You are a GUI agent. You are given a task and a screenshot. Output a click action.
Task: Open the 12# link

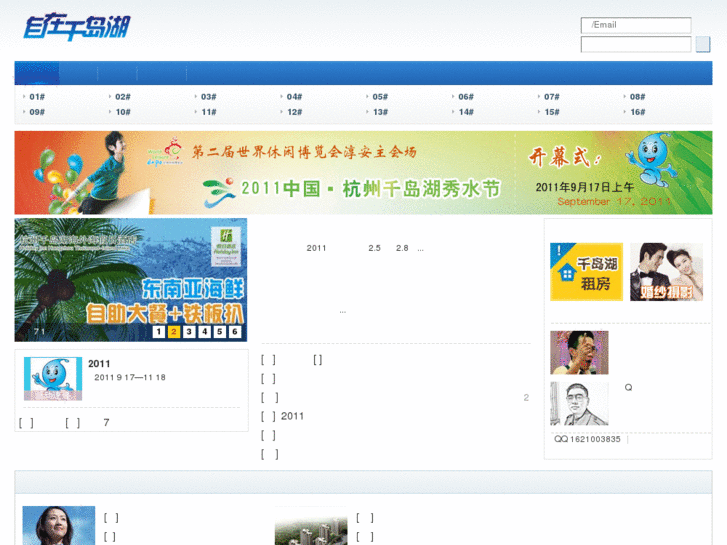click(294, 112)
